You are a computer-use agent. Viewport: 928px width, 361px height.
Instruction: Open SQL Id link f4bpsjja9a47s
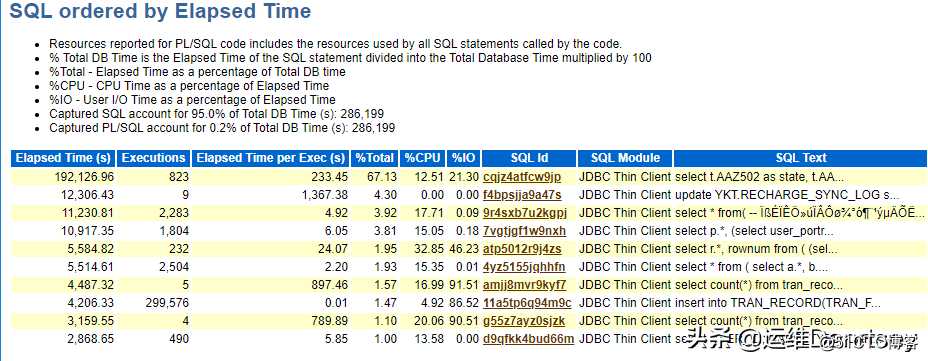click(x=522, y=195)
